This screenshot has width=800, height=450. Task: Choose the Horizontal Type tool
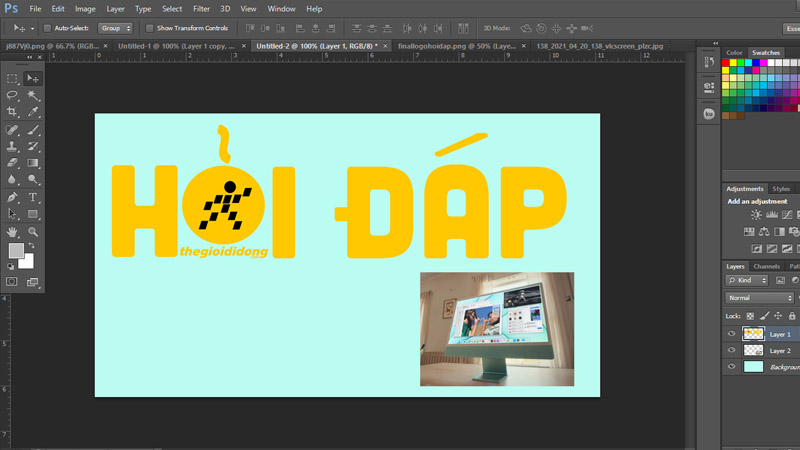[33, 198]
